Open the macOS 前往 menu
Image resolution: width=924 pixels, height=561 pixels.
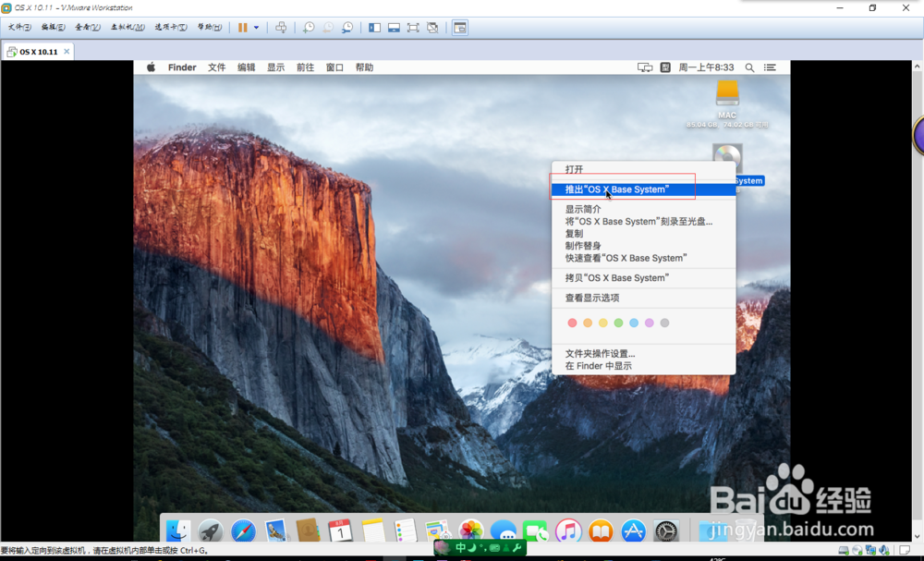[x=305, y=67]
